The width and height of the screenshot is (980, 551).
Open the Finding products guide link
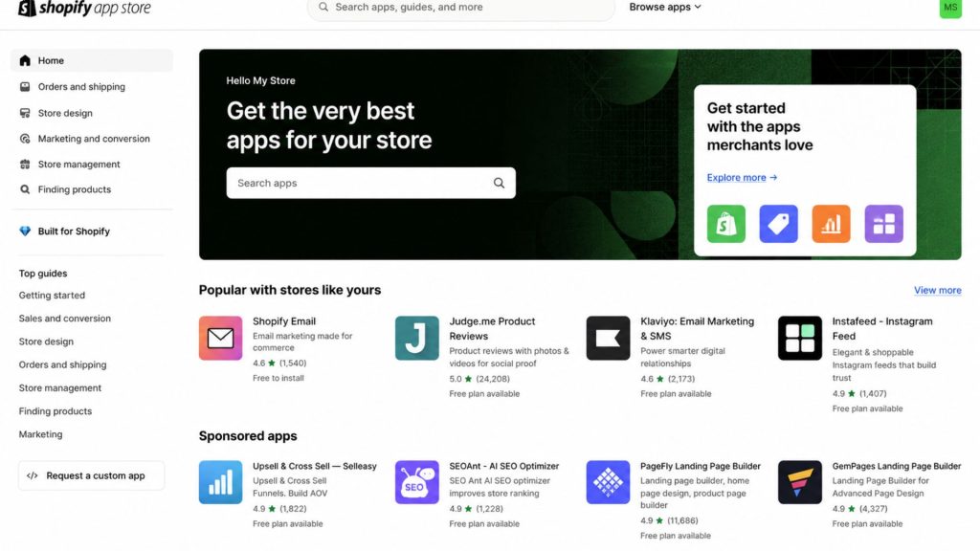[x=55, y=411]
